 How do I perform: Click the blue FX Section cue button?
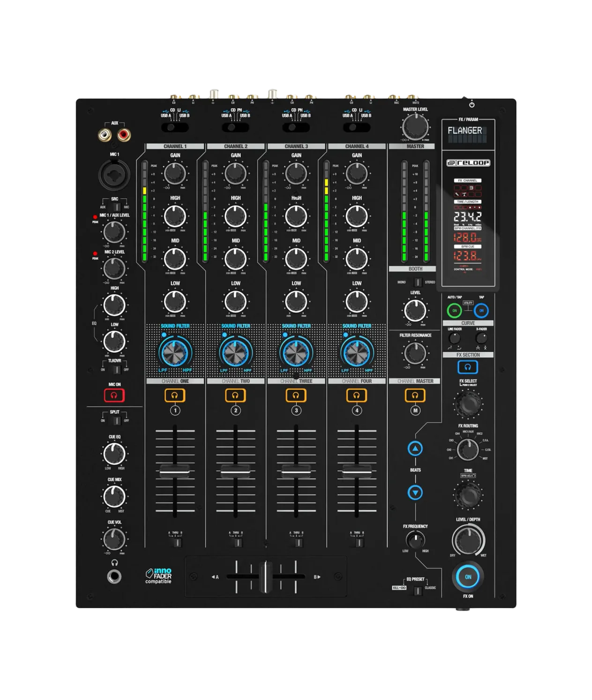(467, 367)
